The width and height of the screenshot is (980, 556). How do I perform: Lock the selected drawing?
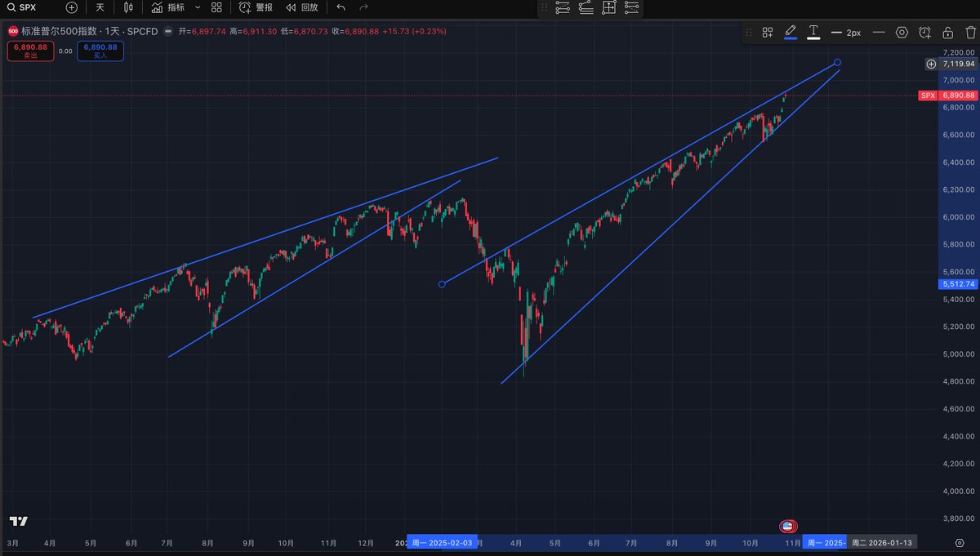click(947, 33)
